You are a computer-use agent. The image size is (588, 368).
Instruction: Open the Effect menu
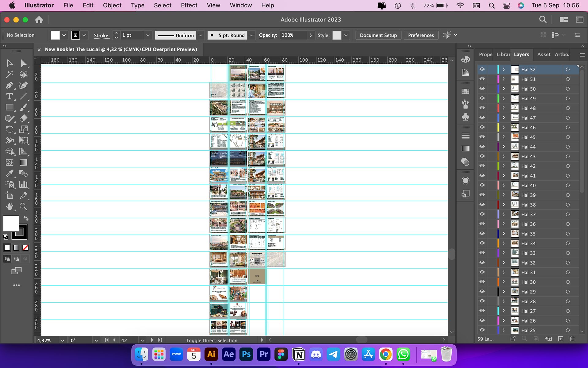(x=189, y=5)
